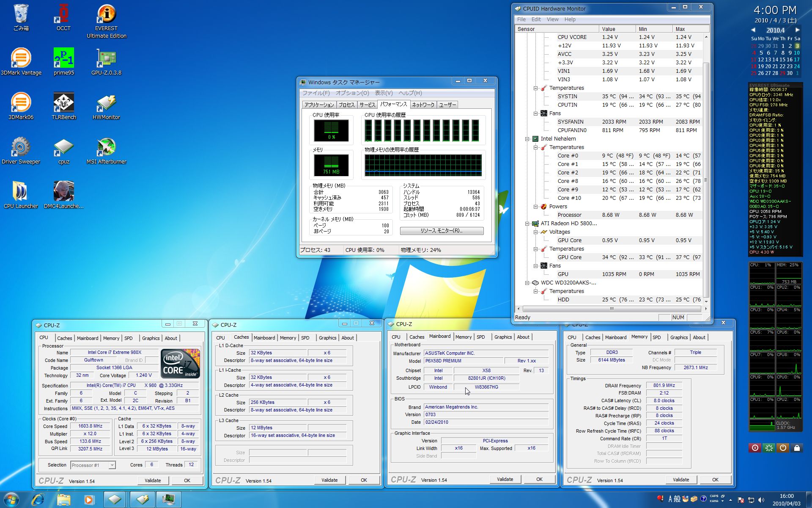Collapse the Powers node in HWMonitor
Image resolution: width=812 pixels, height=508 pixels.
(535, 207)
